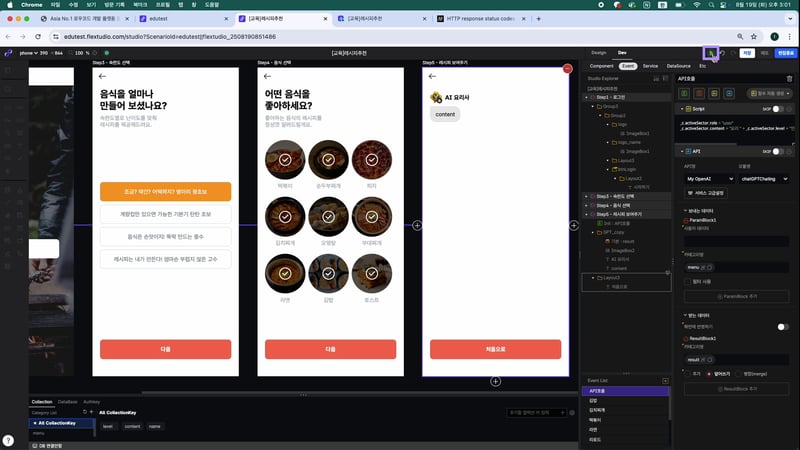Click the back arrow in Step4 screen
800x450 pixels.
click(x=267, y=76)
